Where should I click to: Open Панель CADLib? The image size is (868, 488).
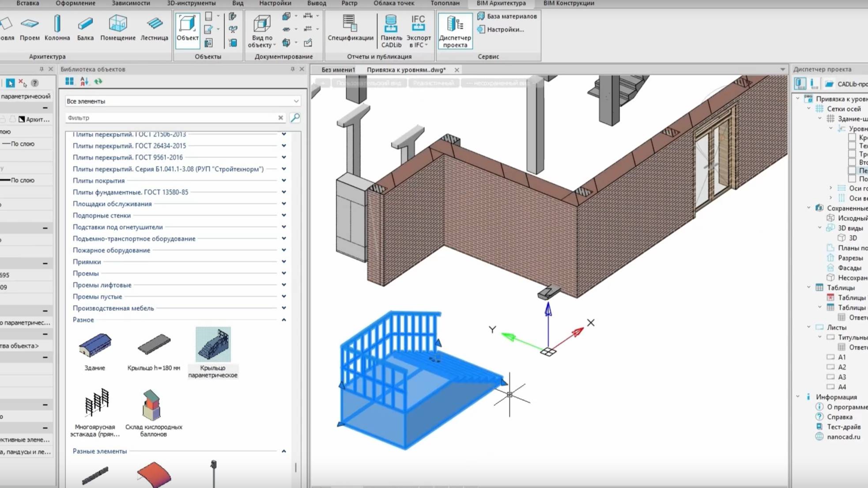click(391, 31)
